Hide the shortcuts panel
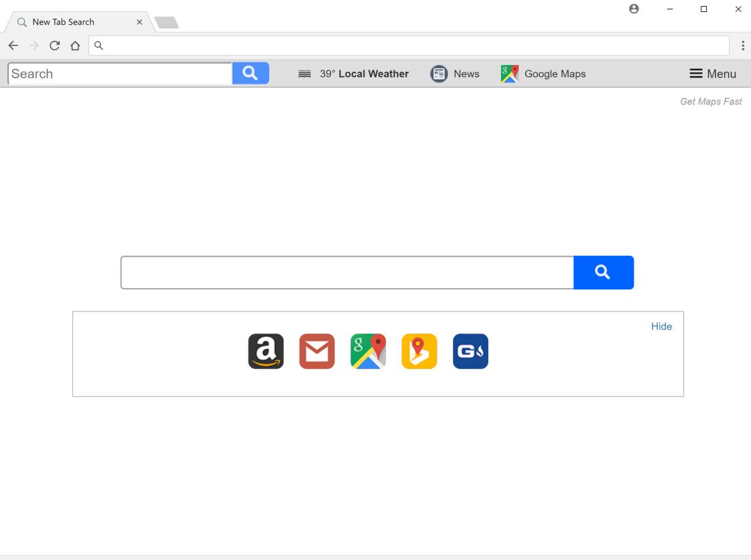The width and height of the screenshot is (751, 560). click(661, 326)
